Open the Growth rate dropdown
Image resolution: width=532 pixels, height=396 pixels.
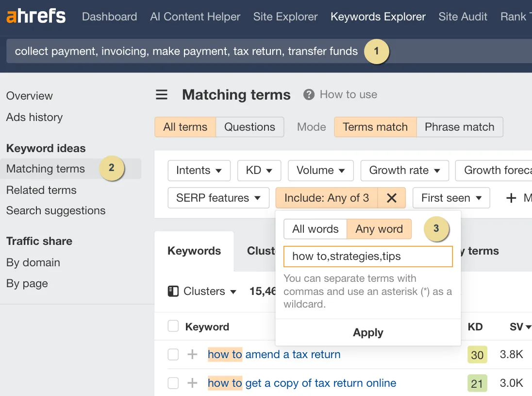tap(404, 170)
